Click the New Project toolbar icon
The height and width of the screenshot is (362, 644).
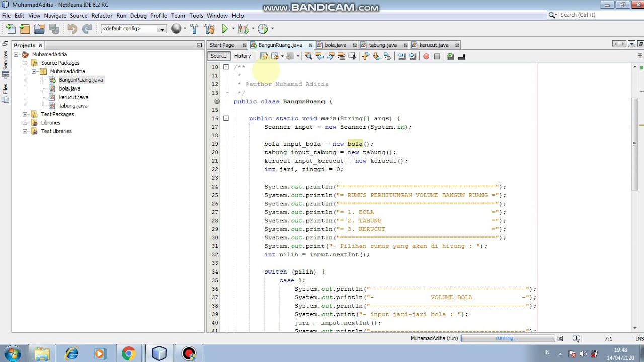[25, 29]
